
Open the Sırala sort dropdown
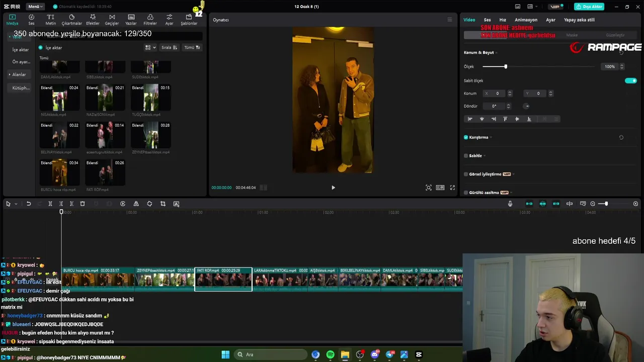tap(169, 48)
